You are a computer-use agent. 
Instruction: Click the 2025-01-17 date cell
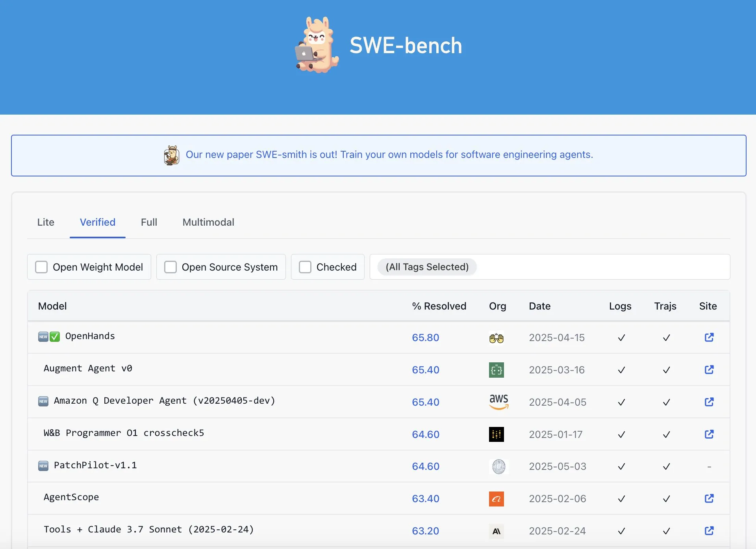pyautogui.click(x=556, y=435)
